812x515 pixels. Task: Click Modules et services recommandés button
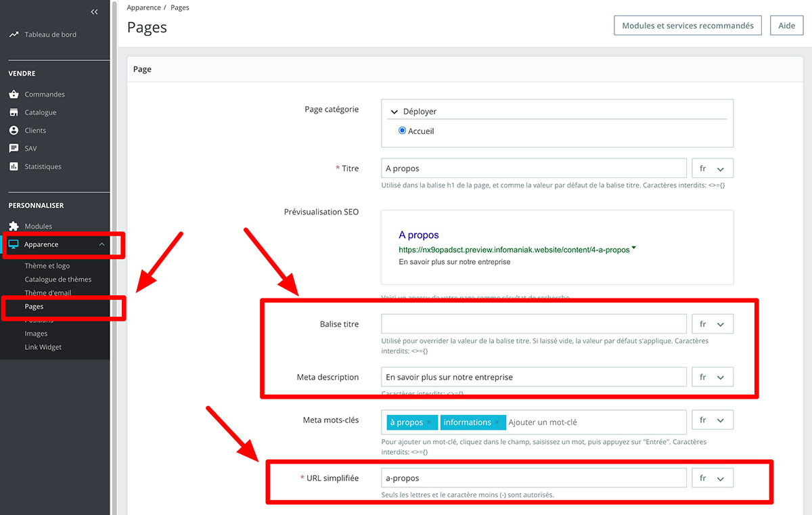pos(687,26)
